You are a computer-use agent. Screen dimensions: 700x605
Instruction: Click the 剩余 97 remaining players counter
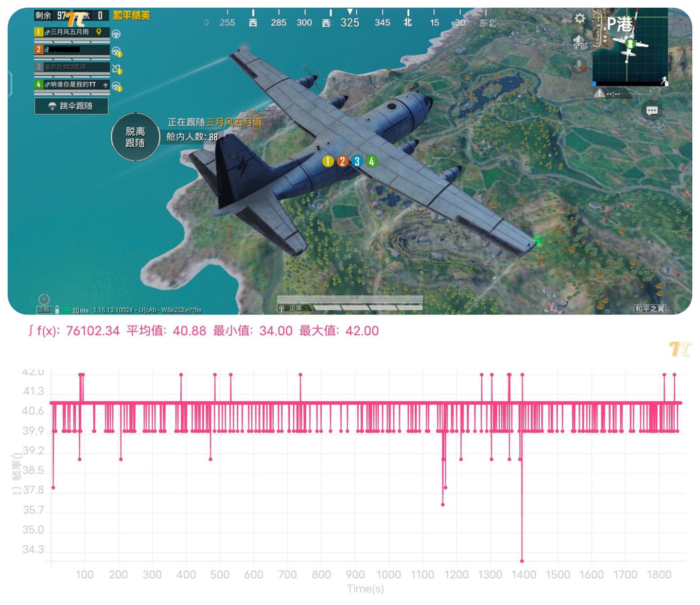pyautogui.click(x=51, y=16)
